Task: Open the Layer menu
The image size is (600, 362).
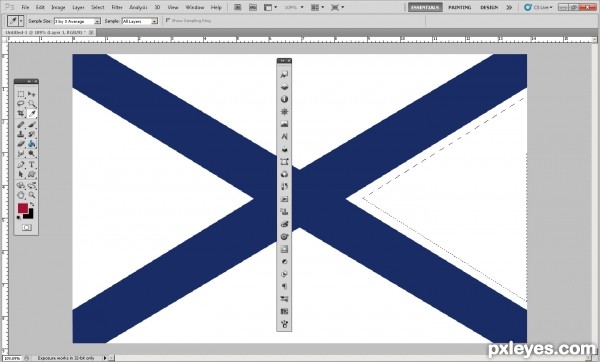Action: click(78, 7)
